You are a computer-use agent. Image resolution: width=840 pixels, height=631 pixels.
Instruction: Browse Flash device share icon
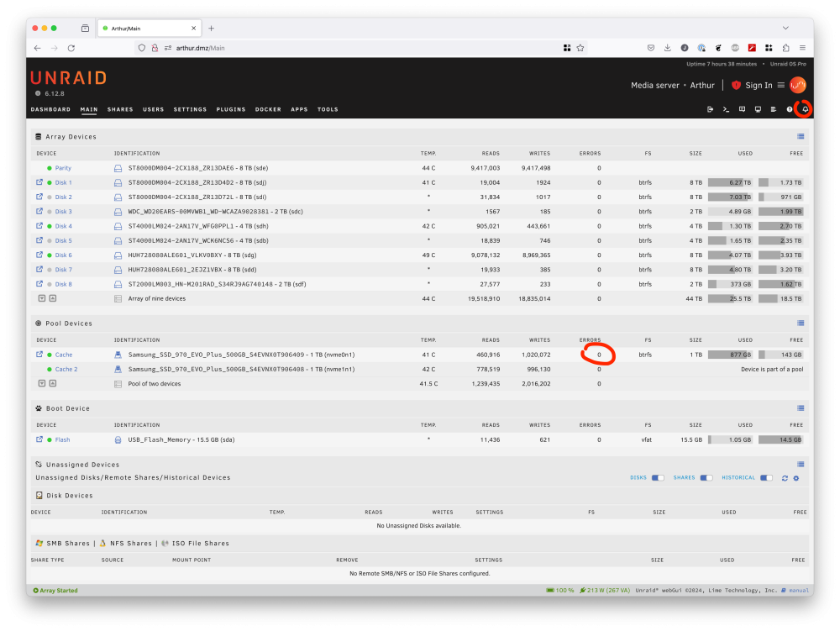tap(39, 439)
